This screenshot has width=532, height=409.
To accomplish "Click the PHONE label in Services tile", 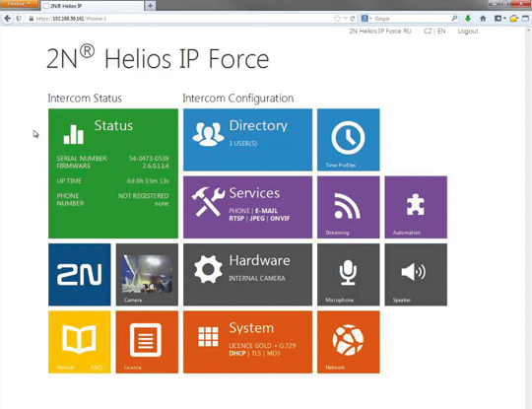I will (239, 211).
